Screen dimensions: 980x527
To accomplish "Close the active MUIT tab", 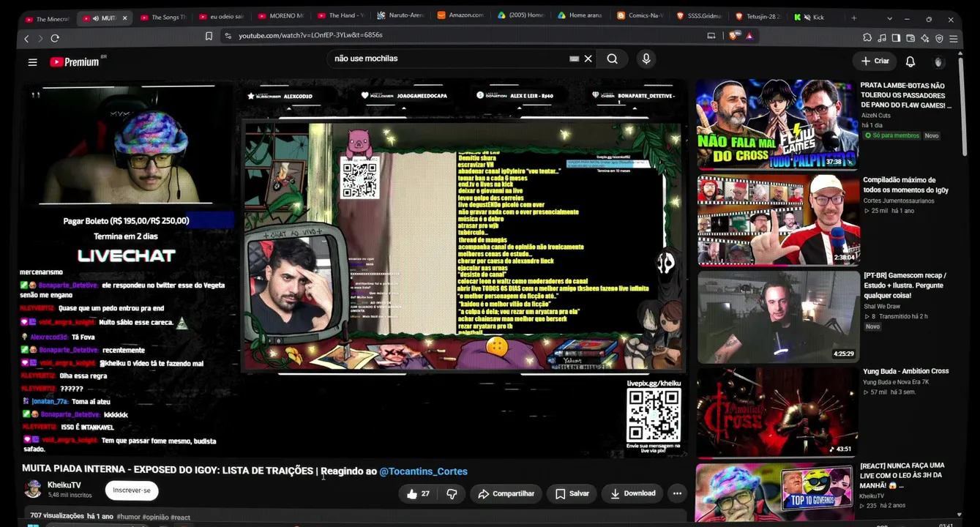I will (x=124, y=18).
